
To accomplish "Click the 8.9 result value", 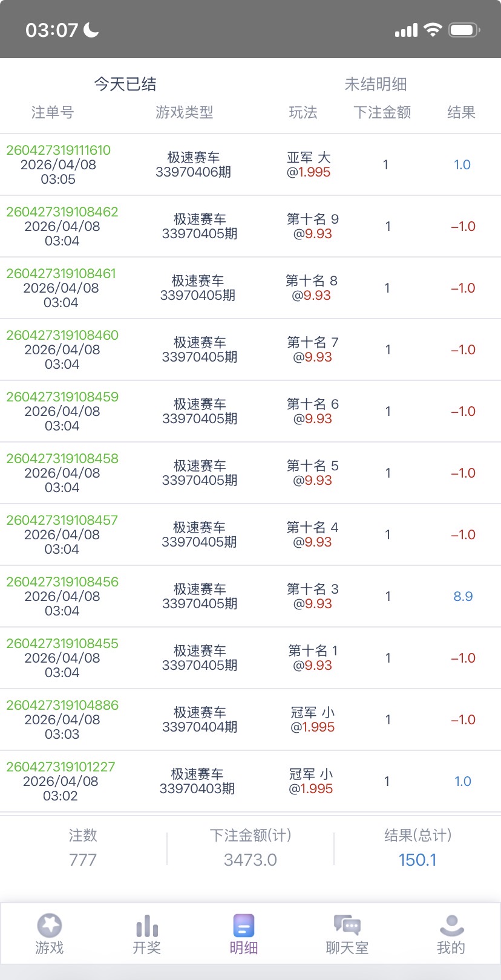I will (463, 596).
